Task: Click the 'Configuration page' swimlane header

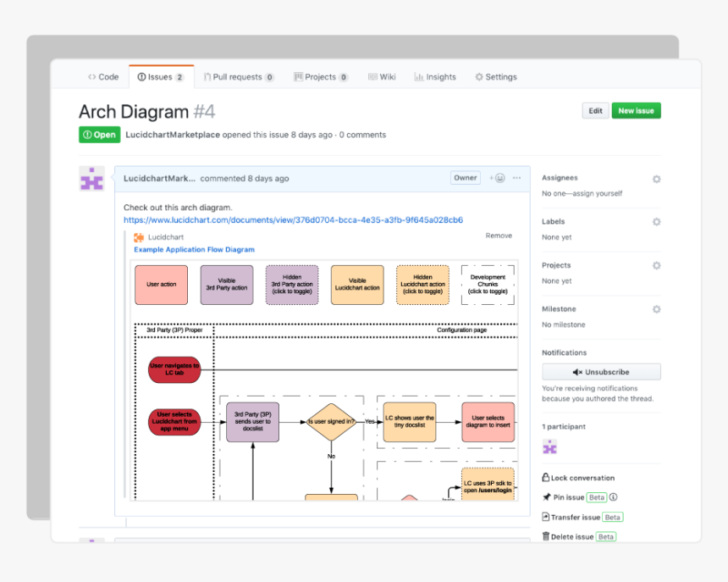Action: pyautogui.click(x=461, y=330)
